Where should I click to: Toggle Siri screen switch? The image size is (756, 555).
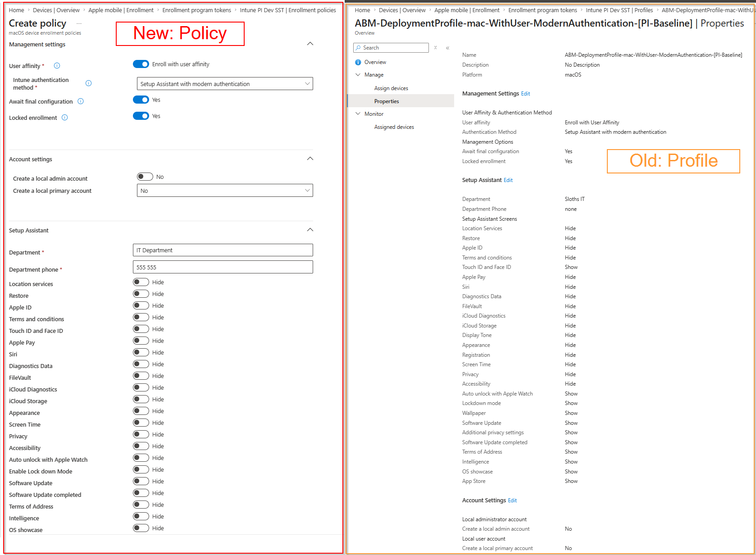pos(141,352)
